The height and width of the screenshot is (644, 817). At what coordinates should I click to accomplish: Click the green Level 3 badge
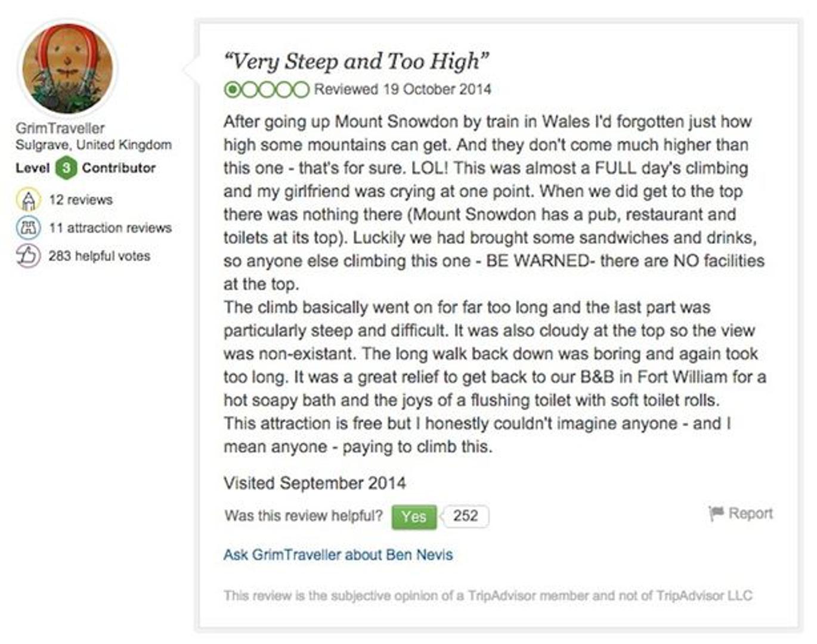(x=66, y=168)
